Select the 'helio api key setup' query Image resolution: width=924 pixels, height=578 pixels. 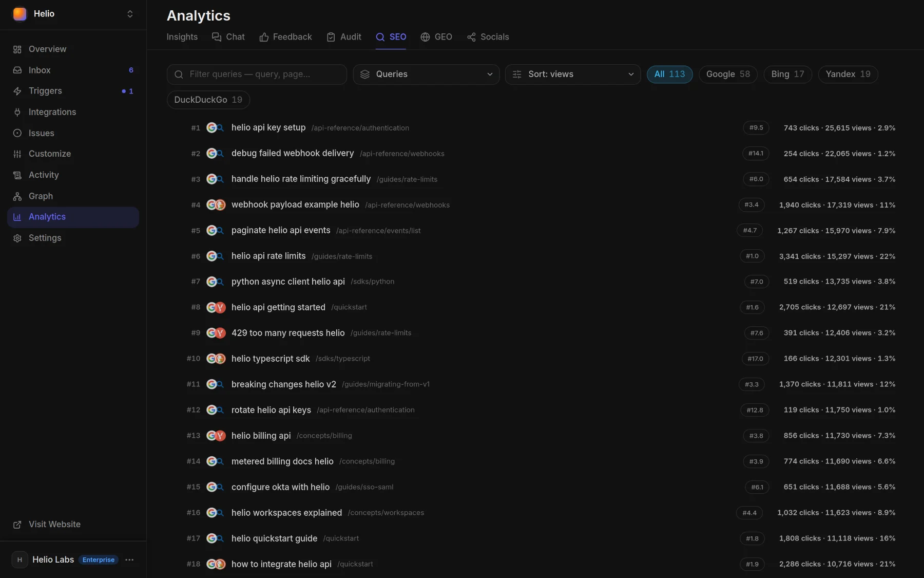[268, 127]
